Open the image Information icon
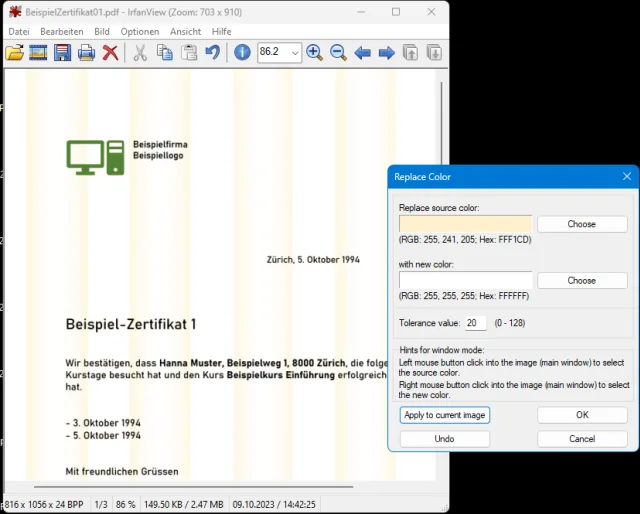This screenshot has width=640, height=514. tap(241, 53)
